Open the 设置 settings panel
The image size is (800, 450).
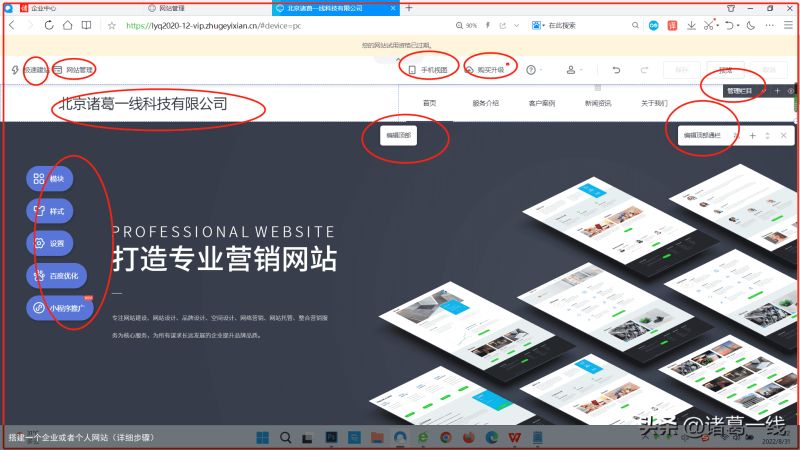coord(49,243)
